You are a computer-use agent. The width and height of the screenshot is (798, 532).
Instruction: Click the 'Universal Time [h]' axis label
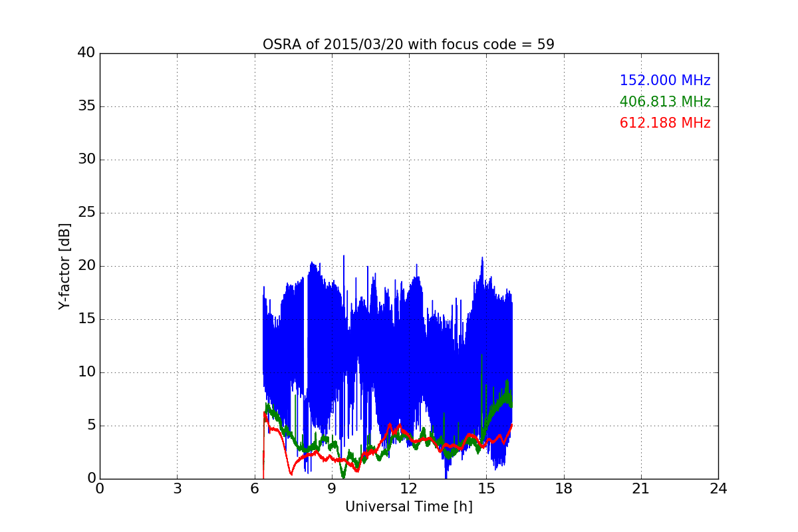point(409,507)
